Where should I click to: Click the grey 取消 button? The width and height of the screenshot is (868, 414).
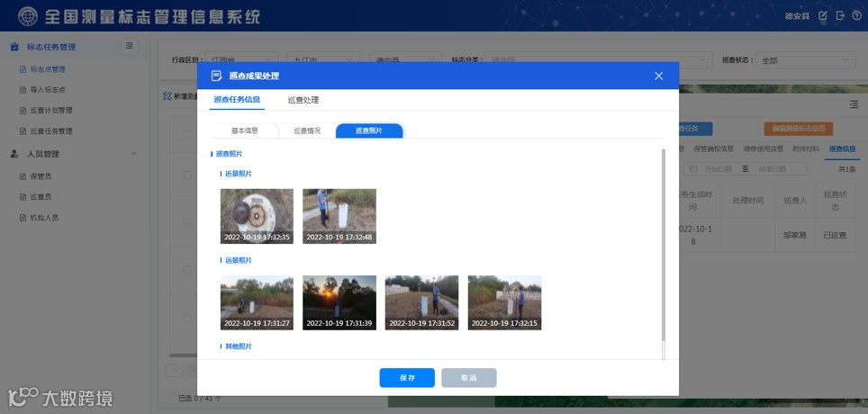click(x=469, y=377)
